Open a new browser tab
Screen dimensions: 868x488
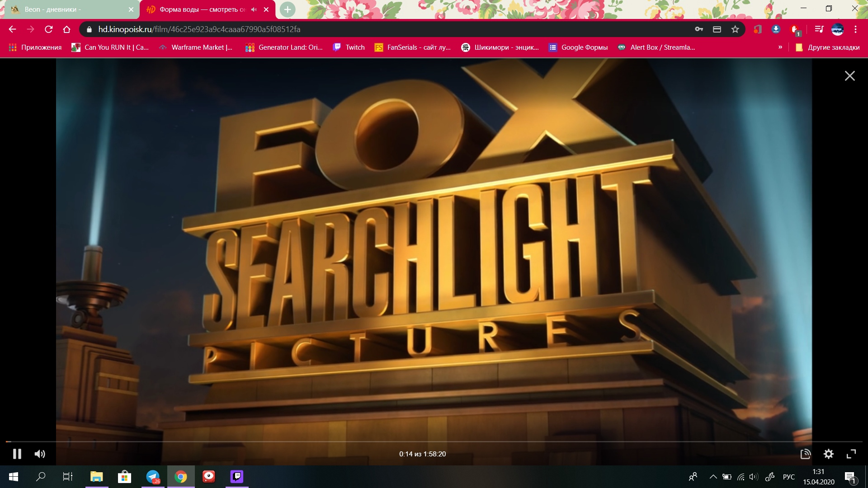pyautogui.click(x=288, y=9)
